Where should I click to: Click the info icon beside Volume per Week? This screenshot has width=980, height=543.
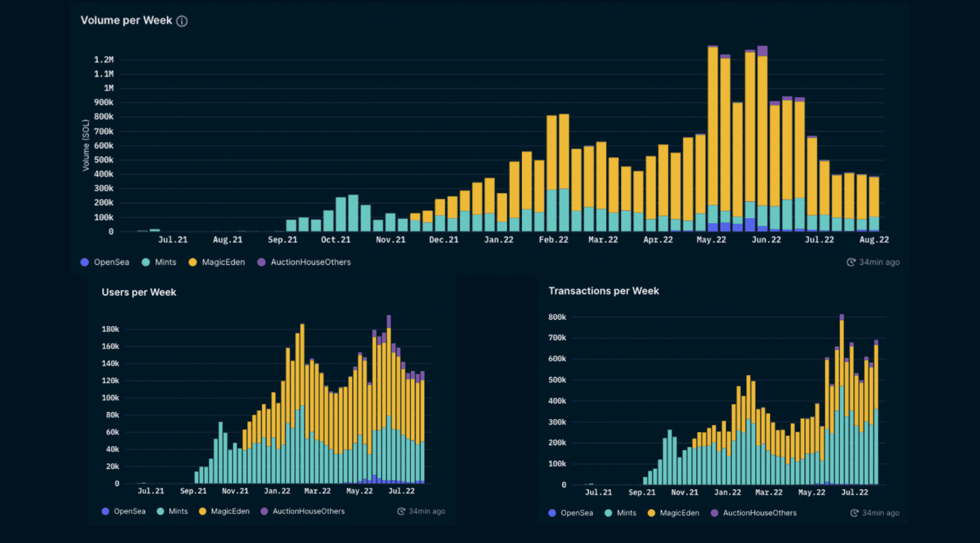pos(182,21)
